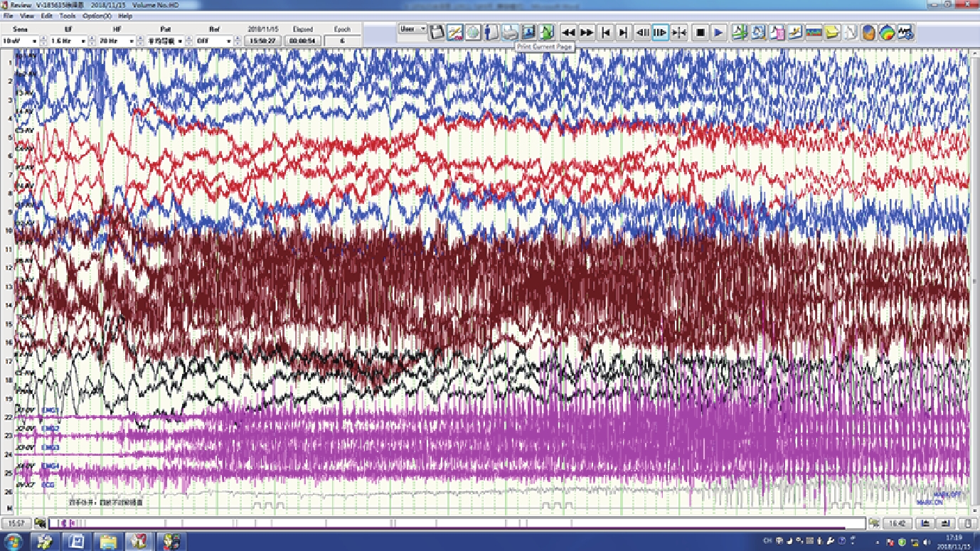Open the View menu
980x551 pixels.
pyautogui.click(x=28, y=16)
